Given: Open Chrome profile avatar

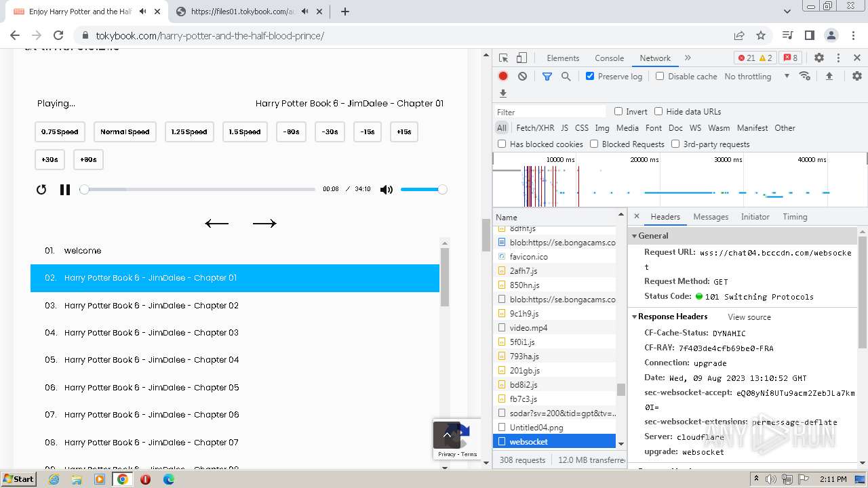Looking at the screenshot, I should coord(831,35).
